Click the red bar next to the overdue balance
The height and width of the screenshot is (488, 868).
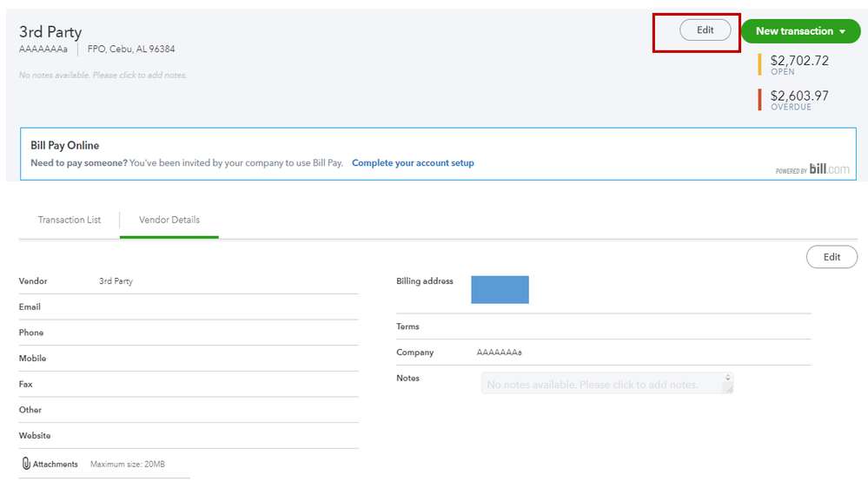tap(760, 100)
